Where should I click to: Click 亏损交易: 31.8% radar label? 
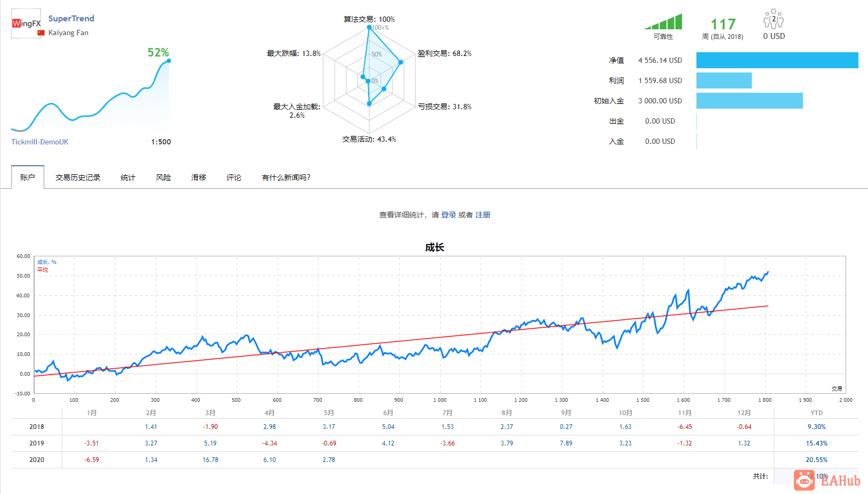click(444, 107)
